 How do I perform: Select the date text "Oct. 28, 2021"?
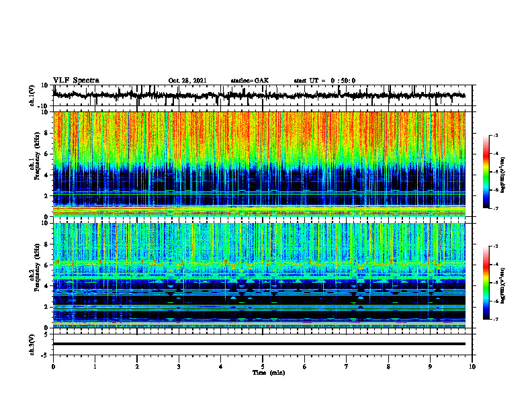pyautogui.click(x=187, y=81)
